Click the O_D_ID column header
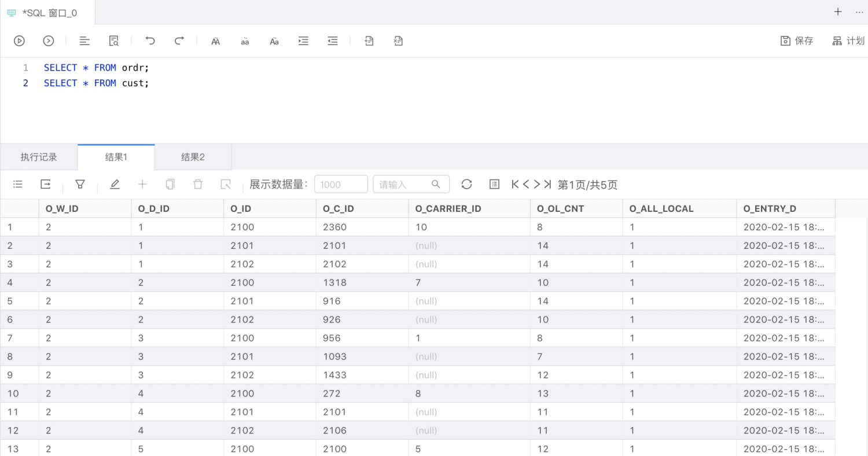868x456 pixels. pos(178,208)
